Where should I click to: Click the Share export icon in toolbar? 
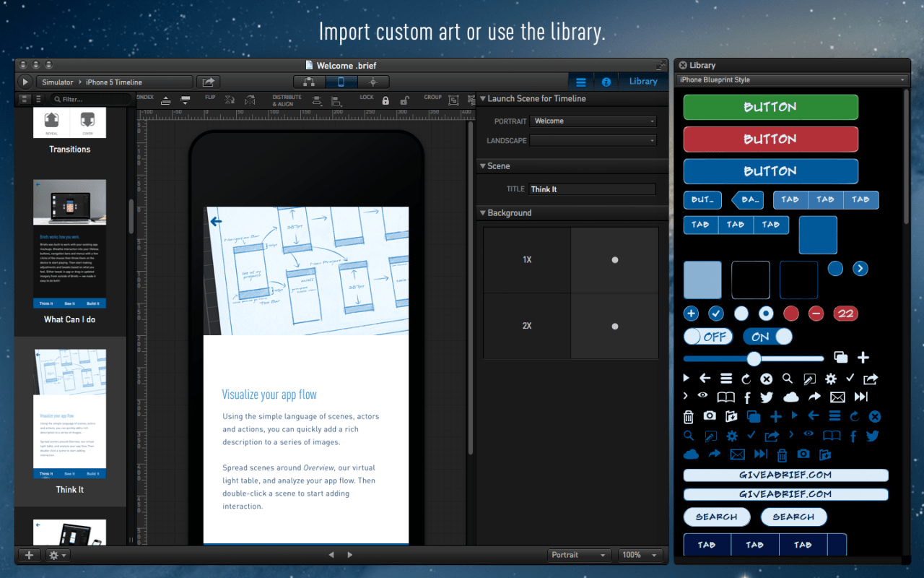coord(209,82)
